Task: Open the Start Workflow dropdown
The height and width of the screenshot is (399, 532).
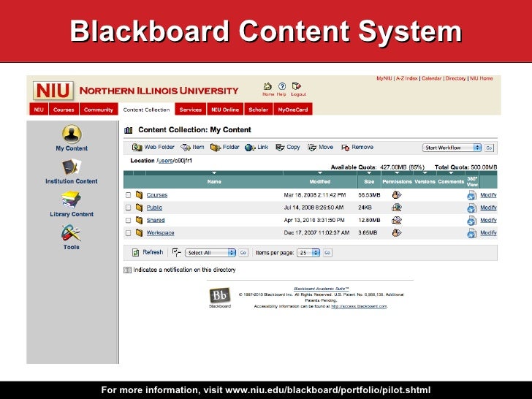Action: 452,148
